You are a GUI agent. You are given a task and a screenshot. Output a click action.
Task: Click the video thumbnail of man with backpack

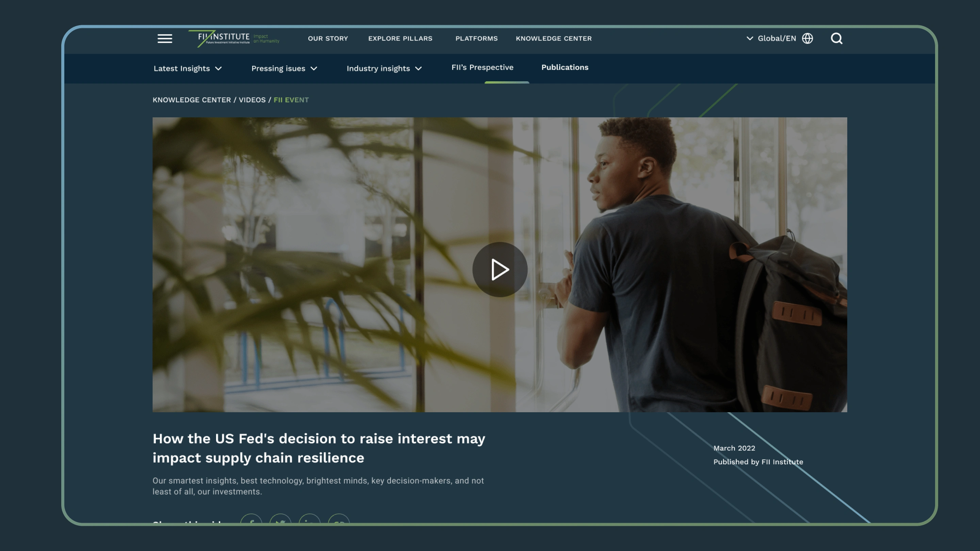click(500, 264)
